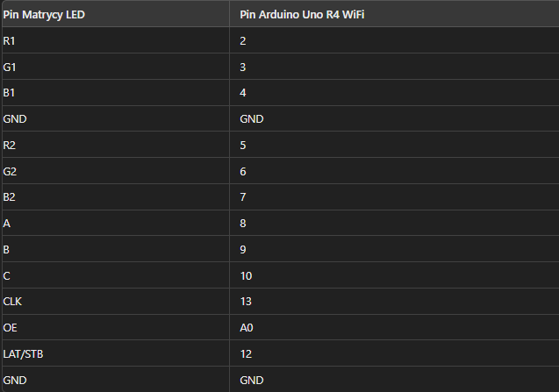
Task: Click the LAT/STB pin cell
Action: [22, 354]
